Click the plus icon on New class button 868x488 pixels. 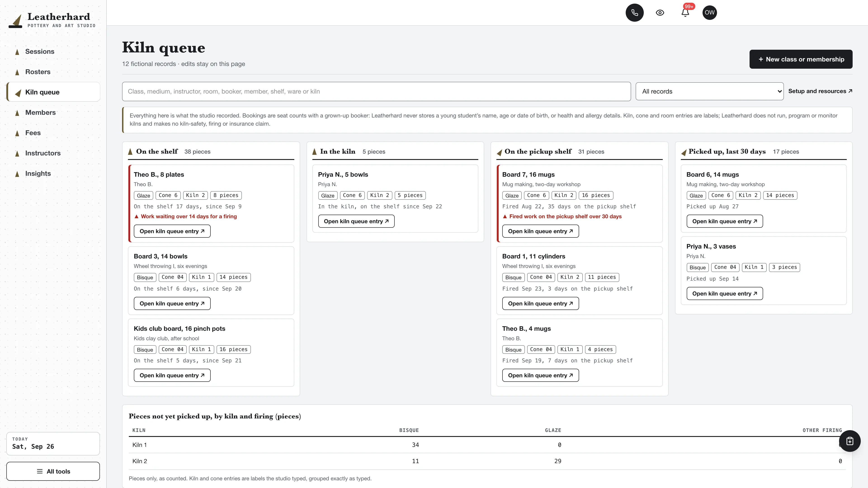click(x=761, y=59)
